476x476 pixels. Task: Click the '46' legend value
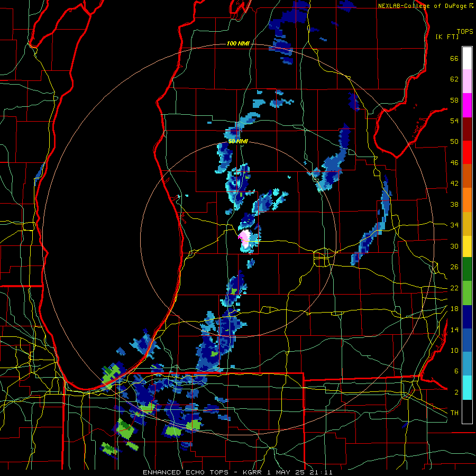(x=454, y=163)
